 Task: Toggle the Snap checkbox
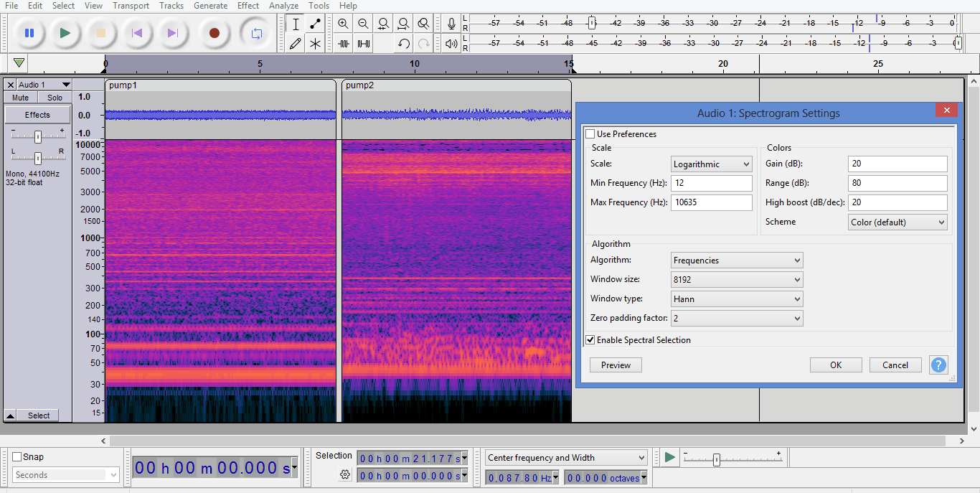click(x=17, y=457)
